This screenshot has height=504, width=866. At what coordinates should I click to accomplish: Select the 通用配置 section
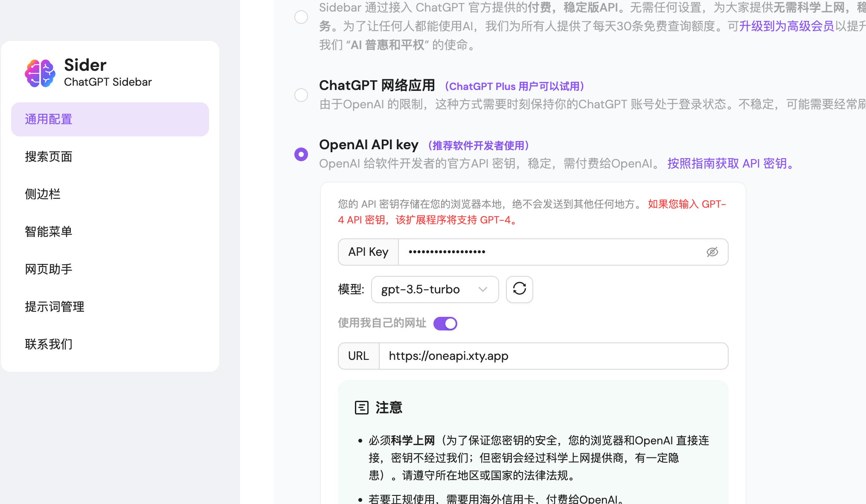(x=48, y=119)
